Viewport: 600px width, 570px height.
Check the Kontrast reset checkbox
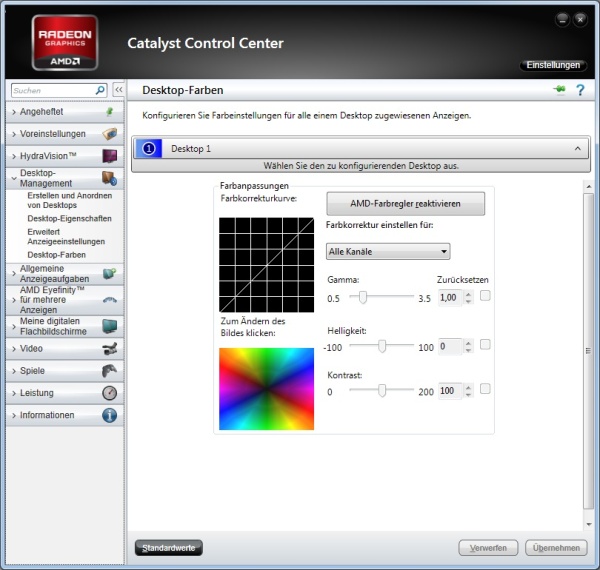click(485, 389)
